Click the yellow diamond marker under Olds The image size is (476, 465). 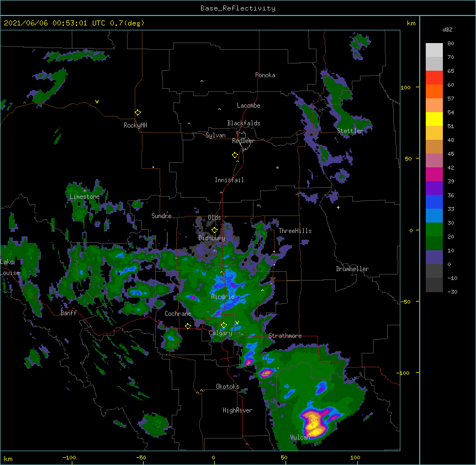coord(214,230)
